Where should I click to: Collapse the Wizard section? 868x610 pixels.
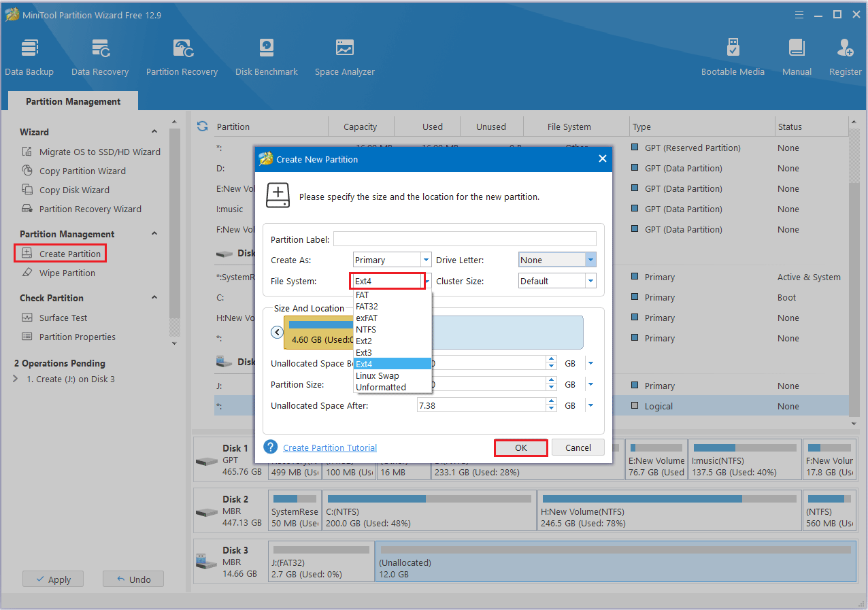pyautogui.click(x=154, y=132)
